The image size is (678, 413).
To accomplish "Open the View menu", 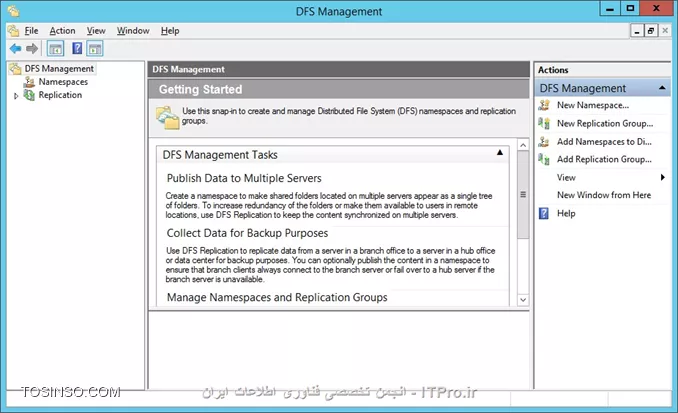I will point(96,31).
